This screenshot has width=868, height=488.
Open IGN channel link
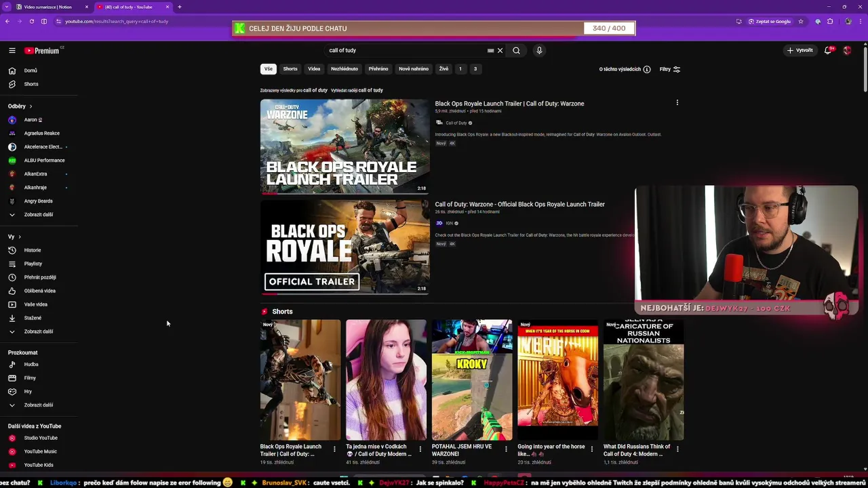tap(449, 223)
